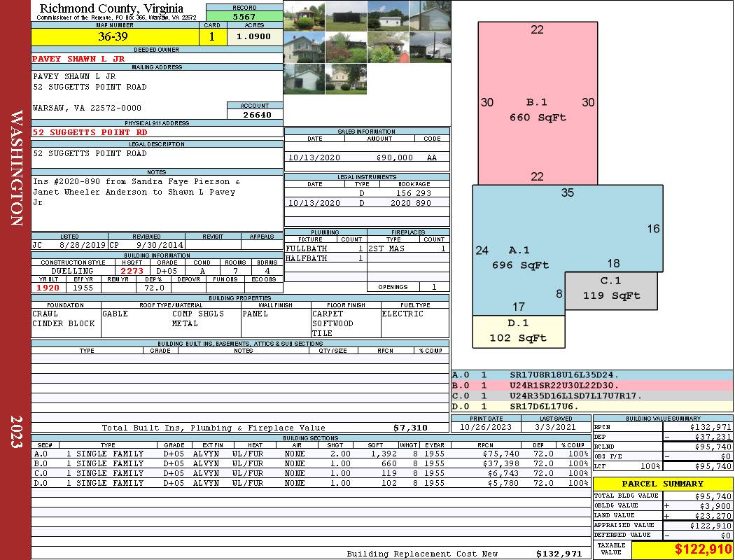Click the fireplace type 2ST MAS

[x=386, y=248]
